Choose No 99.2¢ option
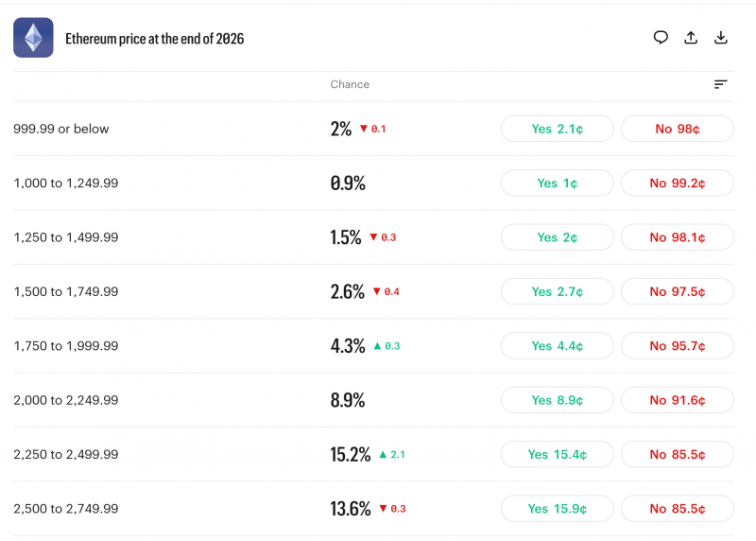756x541 pixels. tap(678, 183)
